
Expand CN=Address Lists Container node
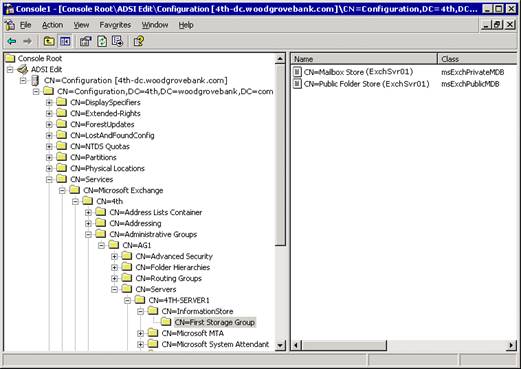[88, 213]
